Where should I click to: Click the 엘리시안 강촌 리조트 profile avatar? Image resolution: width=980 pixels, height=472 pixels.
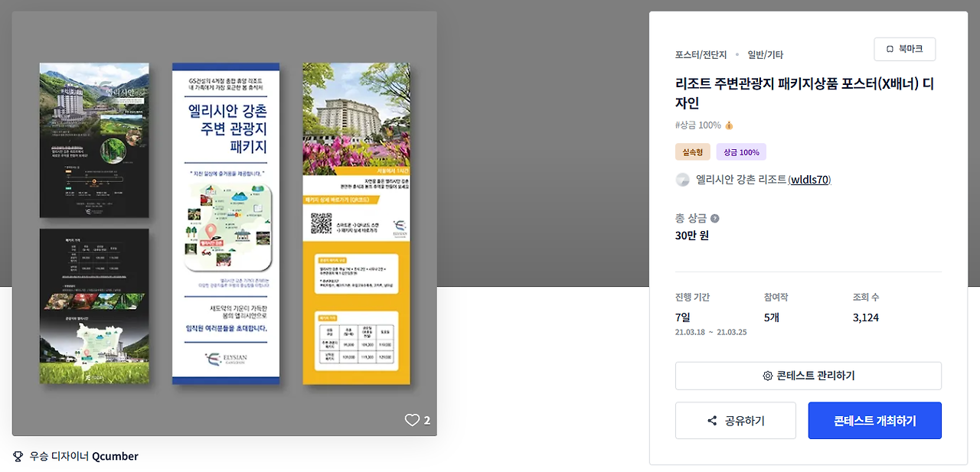[683, 180]
